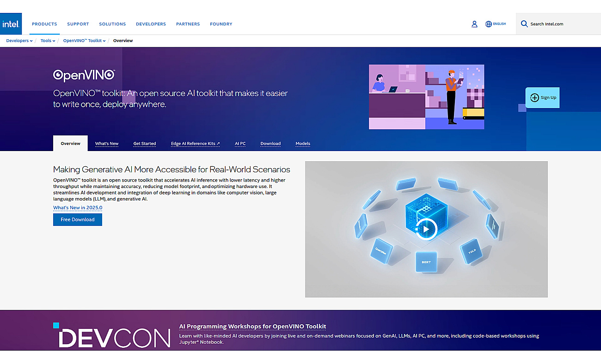Open the Products menu
This screenshot has width=601, height=364.
coord(44,24)
